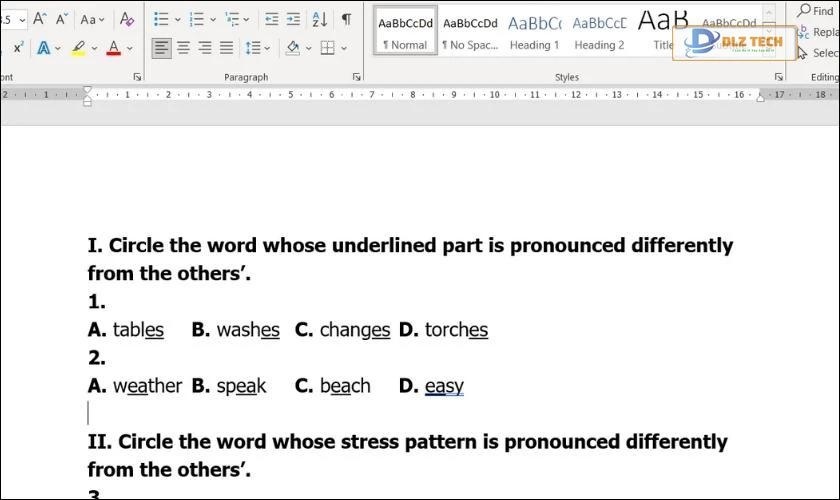Click the Bullets list icon

161,19
